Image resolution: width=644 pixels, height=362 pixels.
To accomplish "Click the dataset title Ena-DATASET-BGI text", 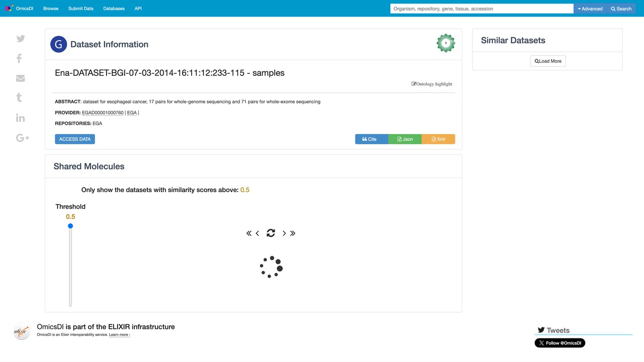I will point(170,73).
